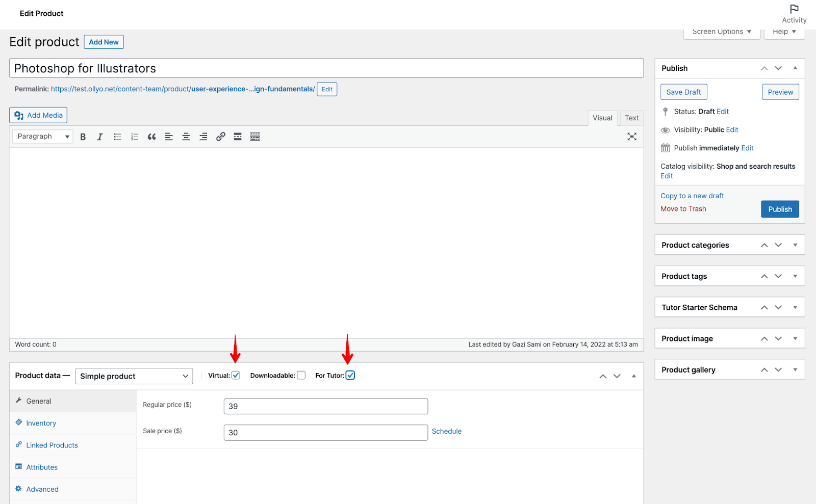Click in the product title field

click(x=326, y=68)
